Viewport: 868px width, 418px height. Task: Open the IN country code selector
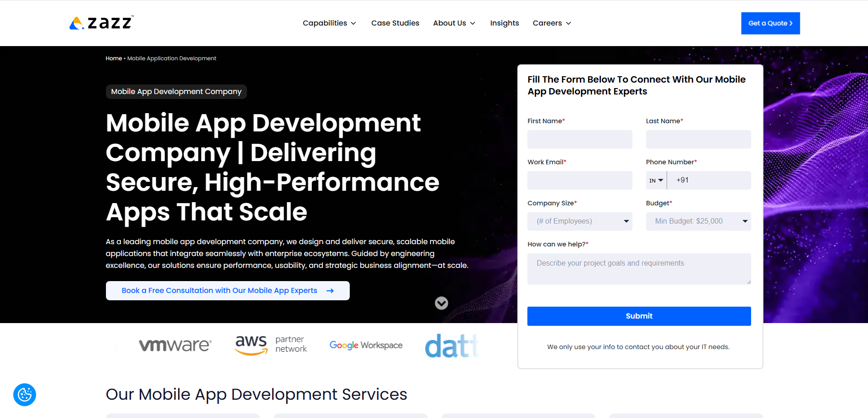pyautogui.click(x=656, y=180)
